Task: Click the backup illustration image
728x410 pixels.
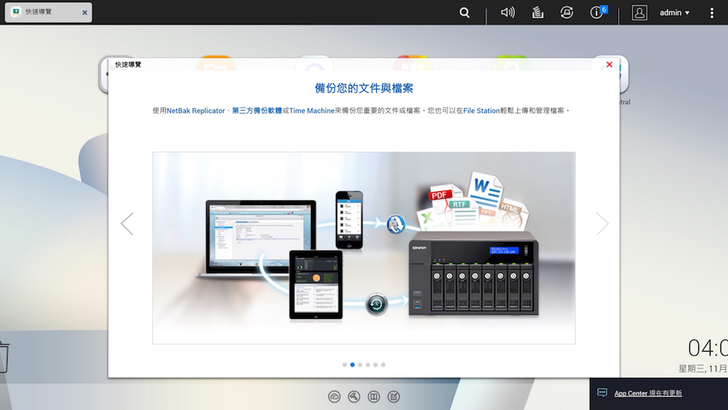Action: [x=364, y=248]
